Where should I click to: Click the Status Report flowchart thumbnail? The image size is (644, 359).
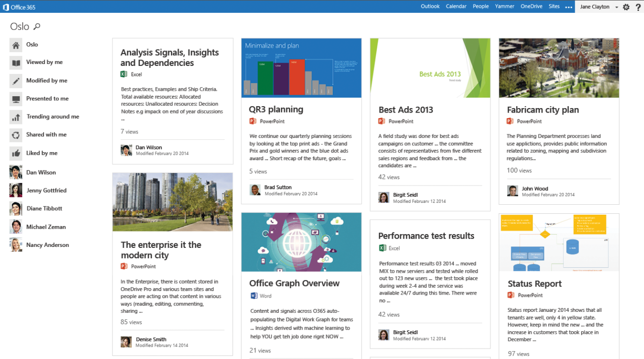(559, 242)
